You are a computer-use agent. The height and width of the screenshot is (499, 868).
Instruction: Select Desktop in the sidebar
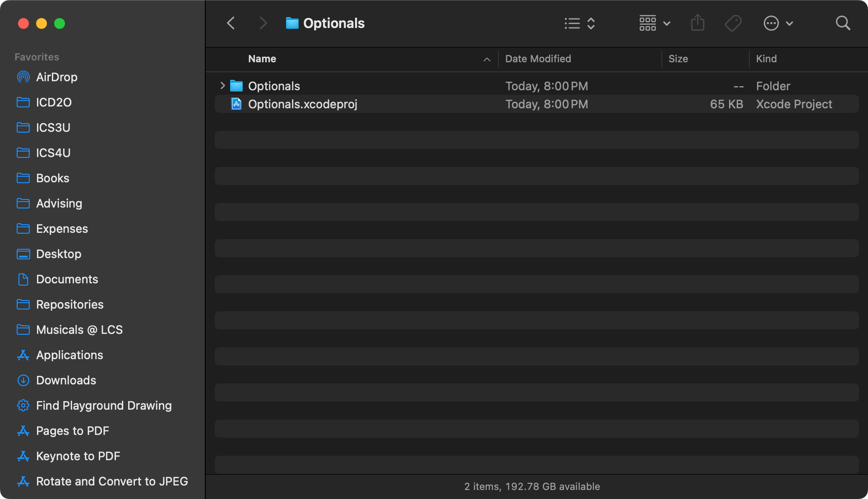(x=58, y=254)
